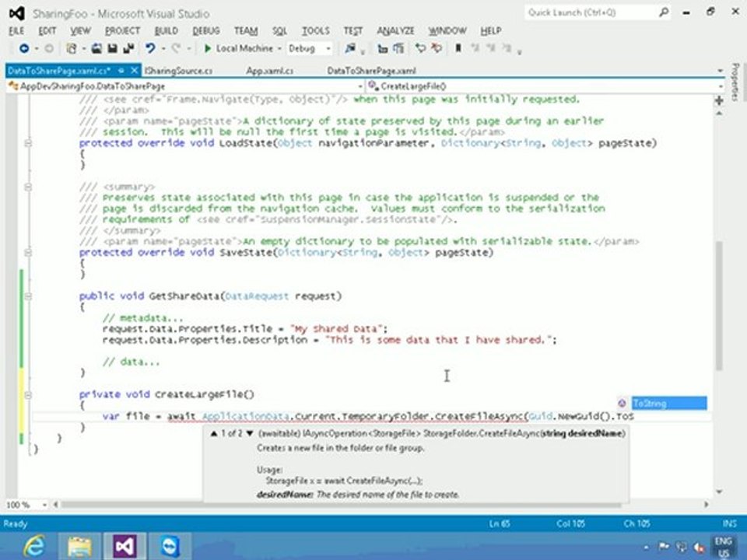Open File Explorer from the taskbar
The image size is (747, 560).
point(79,546)
